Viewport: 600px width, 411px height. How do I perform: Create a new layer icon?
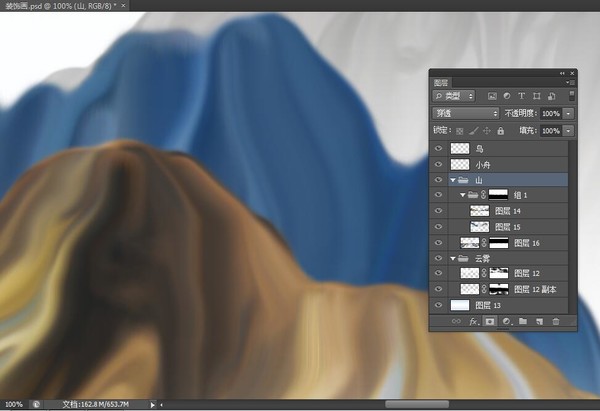pos(540,321)
